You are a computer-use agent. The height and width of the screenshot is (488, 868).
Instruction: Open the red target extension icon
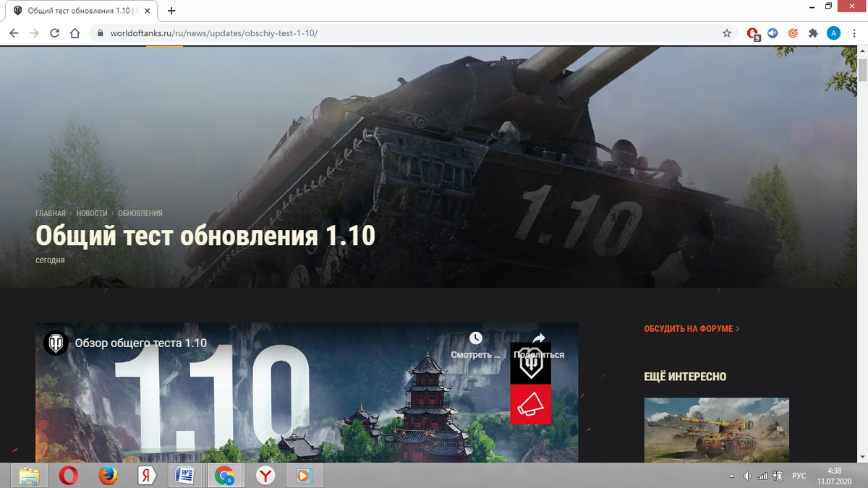point(793,33)
